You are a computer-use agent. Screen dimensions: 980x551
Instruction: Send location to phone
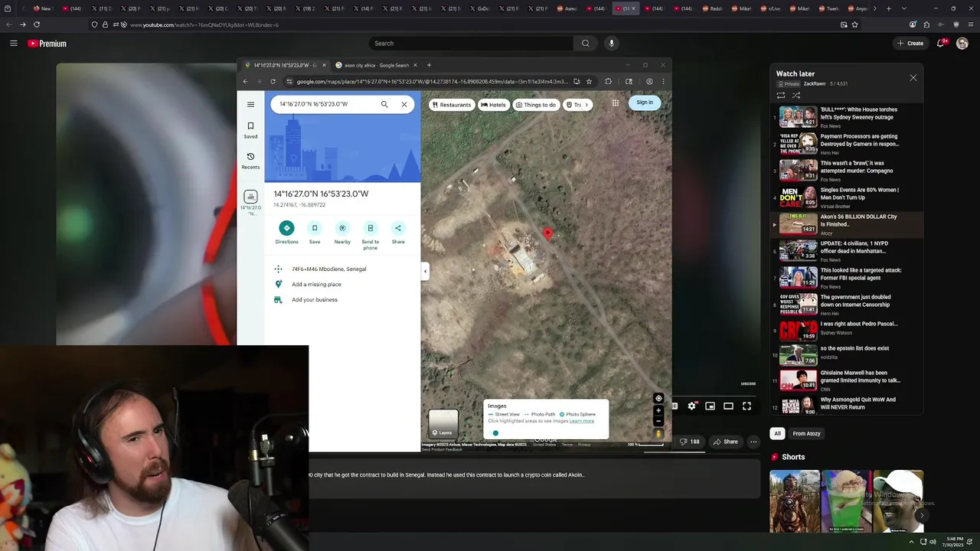371,234
